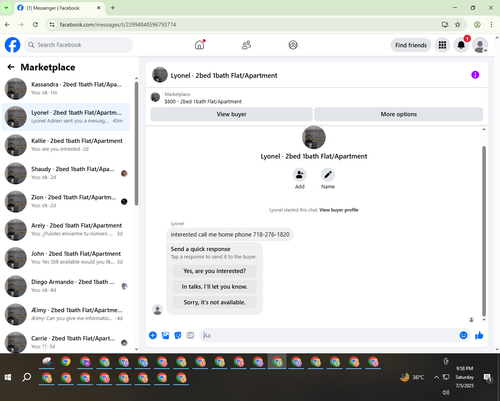Choose a sticker in composer
This screenshot has height=401, width=500.
(178, 335)
